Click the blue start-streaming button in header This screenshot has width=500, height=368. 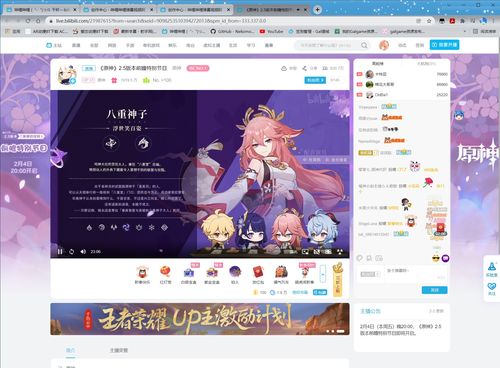click(444, 45)
